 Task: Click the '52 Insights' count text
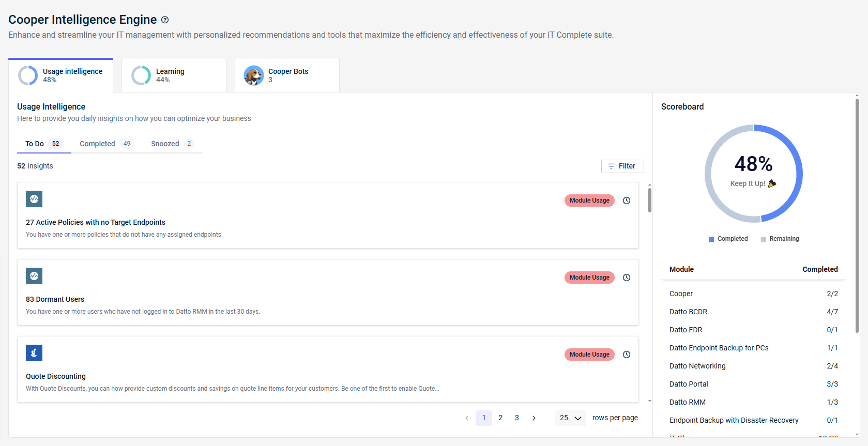[x=35, y=166]
